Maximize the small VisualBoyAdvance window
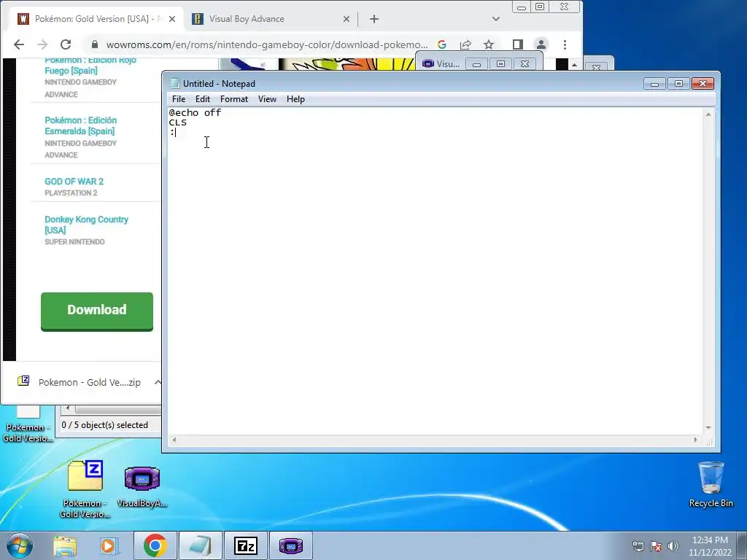 click(x=500, y=64)
